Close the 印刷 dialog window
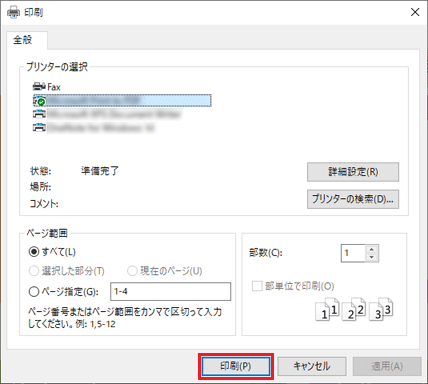428x384 pixels. click(x=415, y=12)
